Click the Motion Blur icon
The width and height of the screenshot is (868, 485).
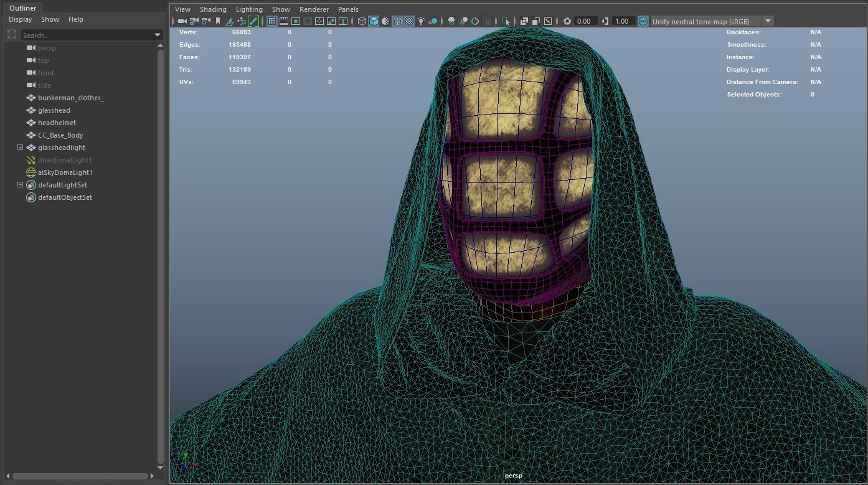[463, 21]
